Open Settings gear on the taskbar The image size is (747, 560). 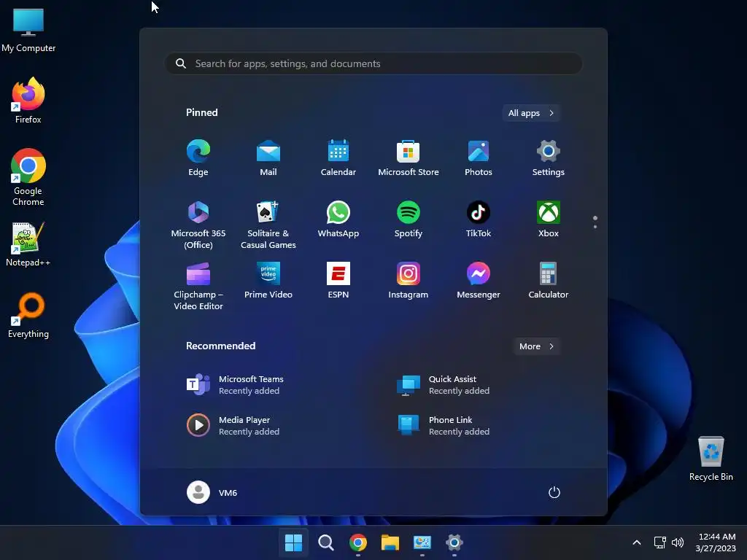point(454,542)
